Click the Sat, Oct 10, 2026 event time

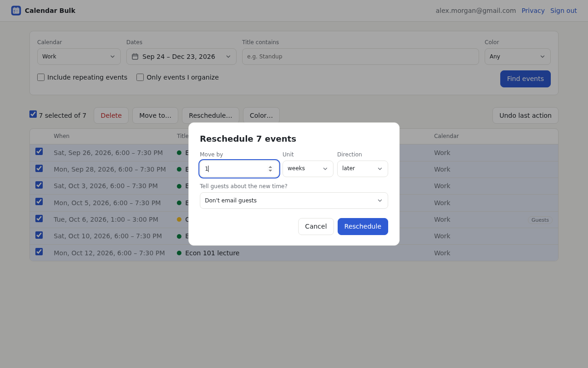[108, 236]
